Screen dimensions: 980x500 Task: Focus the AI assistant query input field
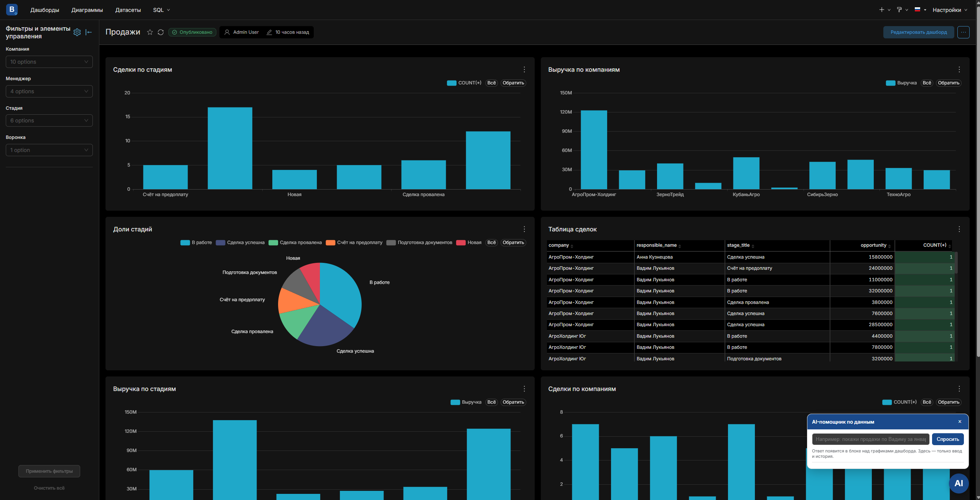(871, 439)
